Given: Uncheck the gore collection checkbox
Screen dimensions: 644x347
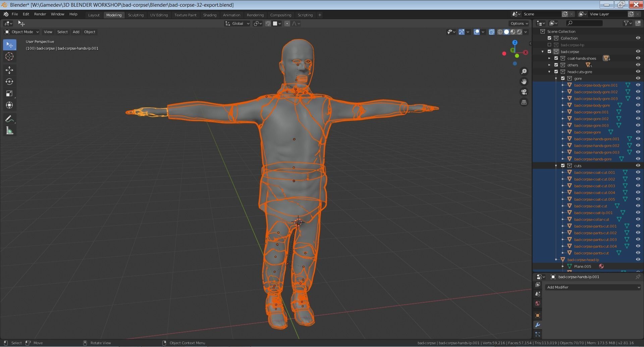Looking at the screenshot, I should pos(563,79).
